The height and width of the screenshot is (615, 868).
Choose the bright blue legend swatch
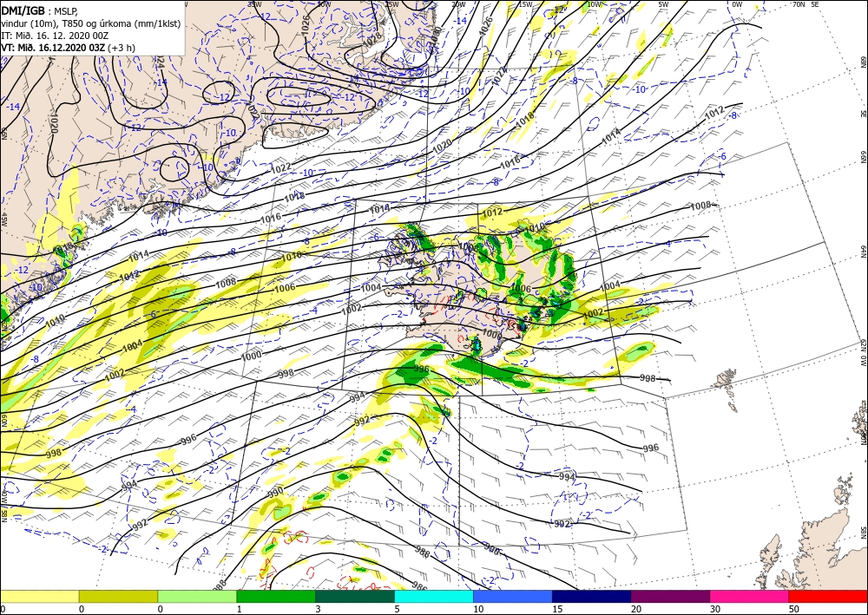[513, 596]
